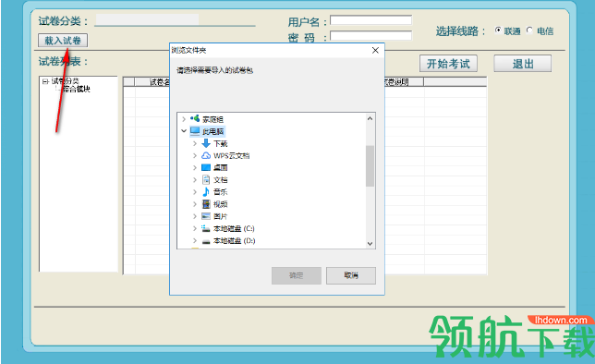Expand the 本地磁盘 (C:) node
Screen dimensions: 595x364
(195, 228)
